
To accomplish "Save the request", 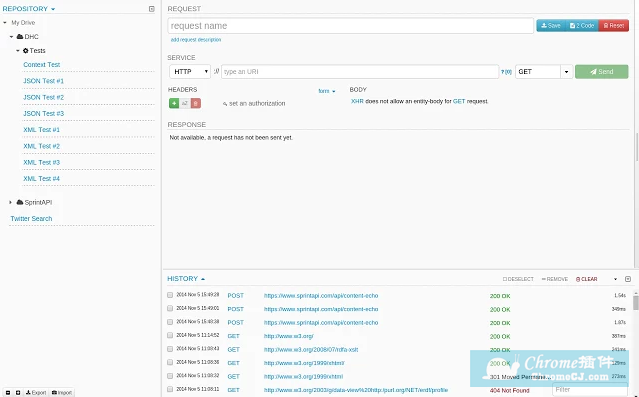I will [551, 25].
